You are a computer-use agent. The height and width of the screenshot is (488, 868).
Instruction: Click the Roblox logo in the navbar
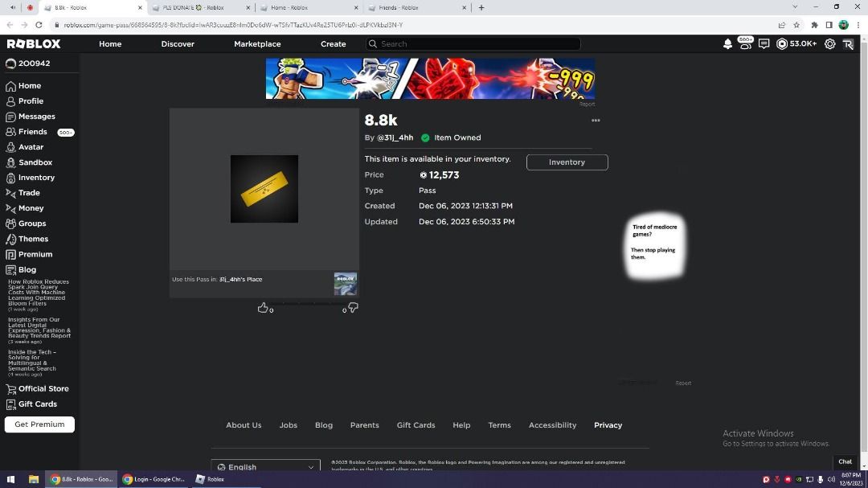pyautogui.click(x=34, y=44)
